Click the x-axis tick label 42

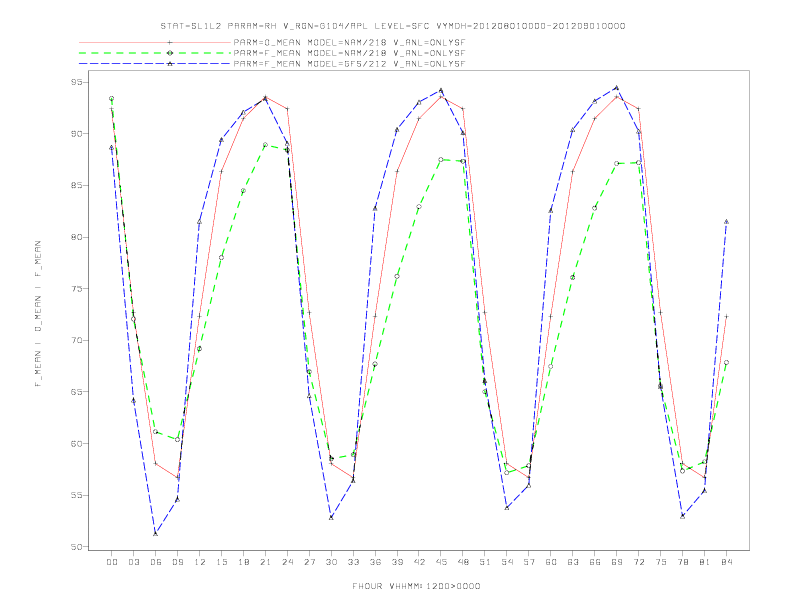(x=419, y=562)
